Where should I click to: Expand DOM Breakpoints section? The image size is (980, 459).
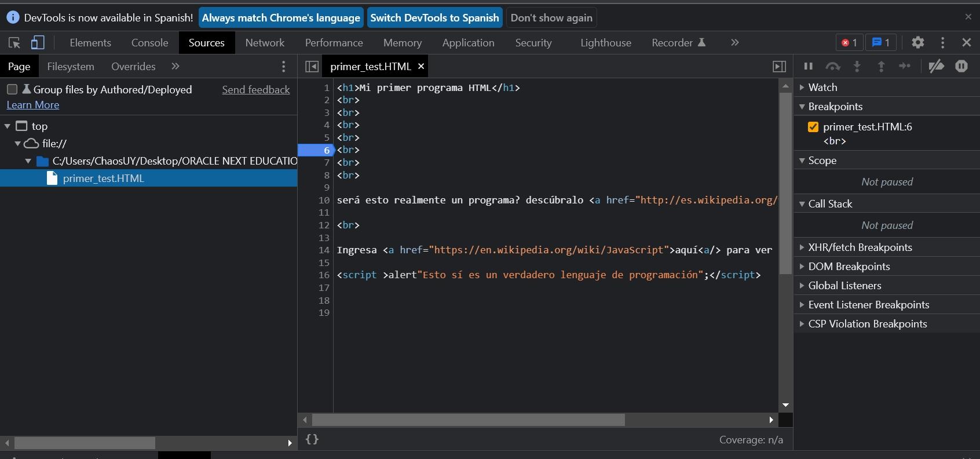[887, 266]
